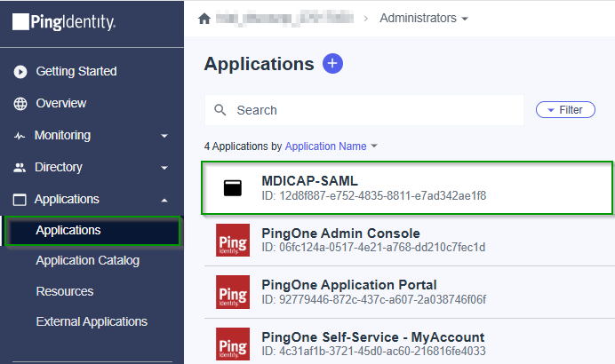Click the PingOne Admin Console Ping logo
This screenshot has width=615, height=364.
[233, 241]
